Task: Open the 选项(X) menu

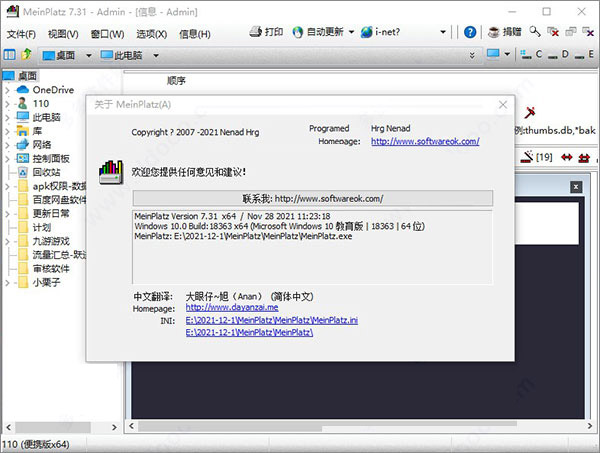Action: (x=150, y=33)
